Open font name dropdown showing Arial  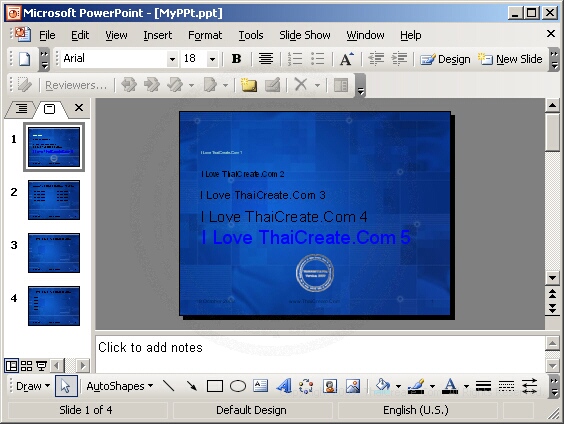(173, 59)
